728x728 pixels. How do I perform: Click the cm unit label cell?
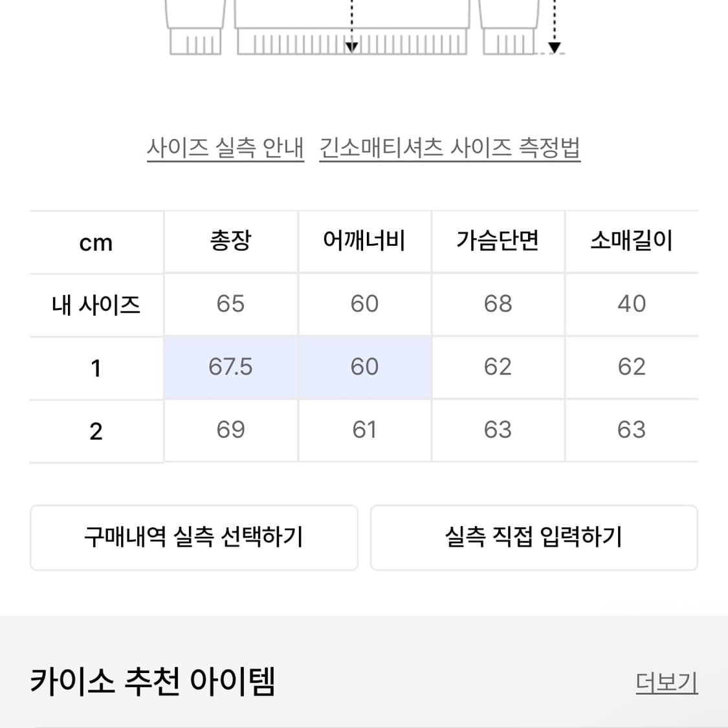click(x=96, y=241)
